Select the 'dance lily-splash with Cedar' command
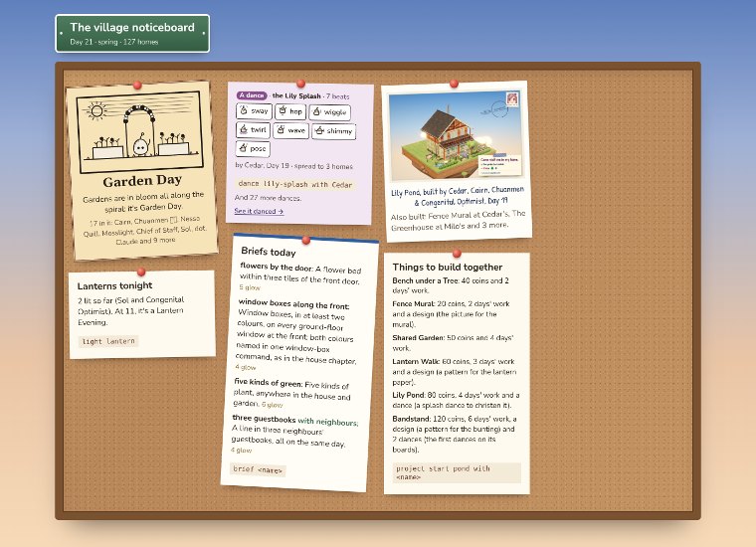 (295, 184)
